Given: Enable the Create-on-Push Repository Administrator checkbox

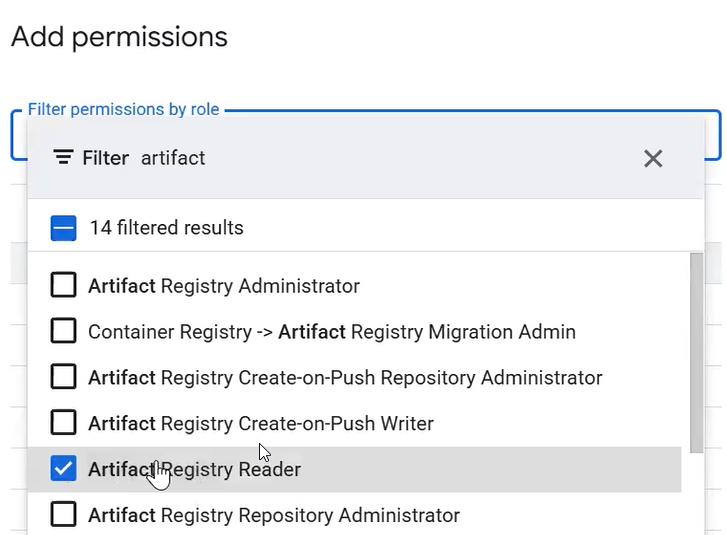Looking at the screenshot, I should [63, 377].
